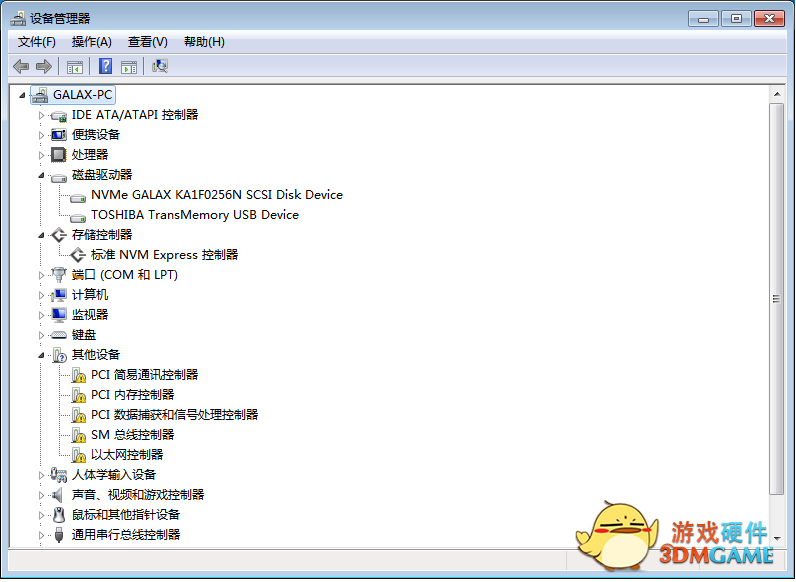Minimize the 设备管理器 window
The image size is (796, 582).
703,19
